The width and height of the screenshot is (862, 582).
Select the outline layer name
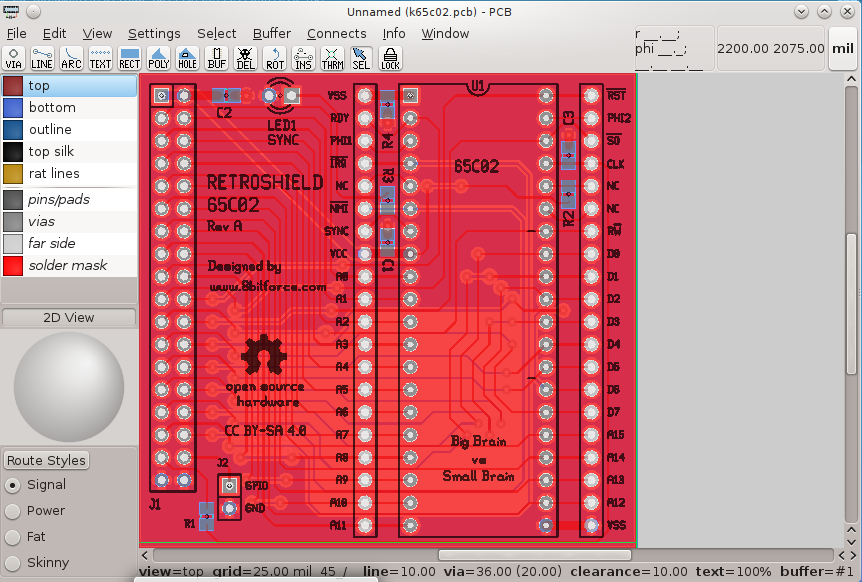(x=50, y=130)
